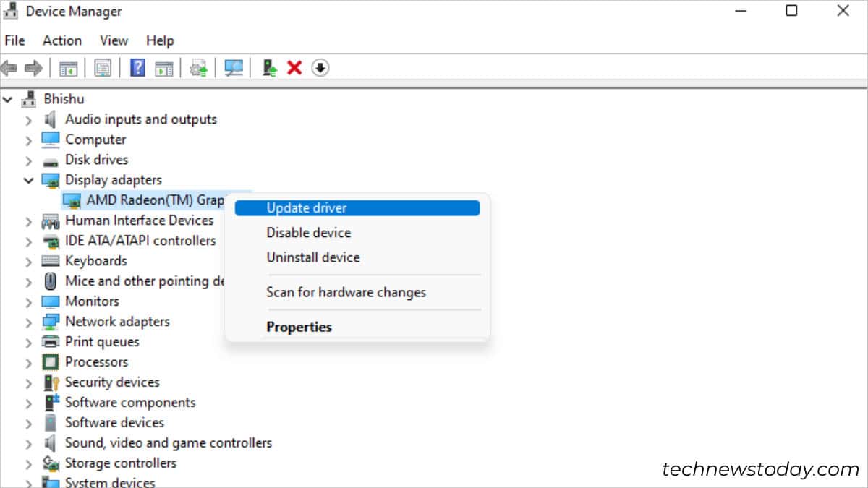The width and height of the screenshot is (868, 488).
Task: Open the Properties toolbar icon
Action: click(103, 67)
